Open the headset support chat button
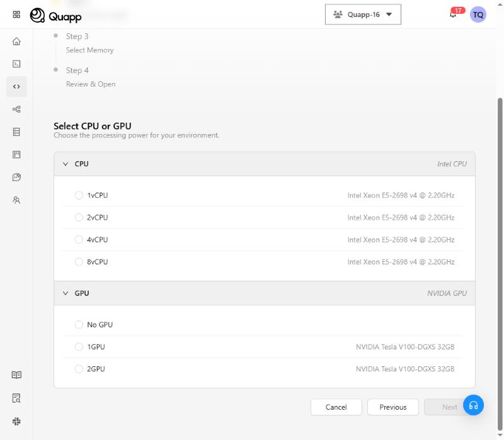Viewport: 504px width, 440px height. [473, 405]
